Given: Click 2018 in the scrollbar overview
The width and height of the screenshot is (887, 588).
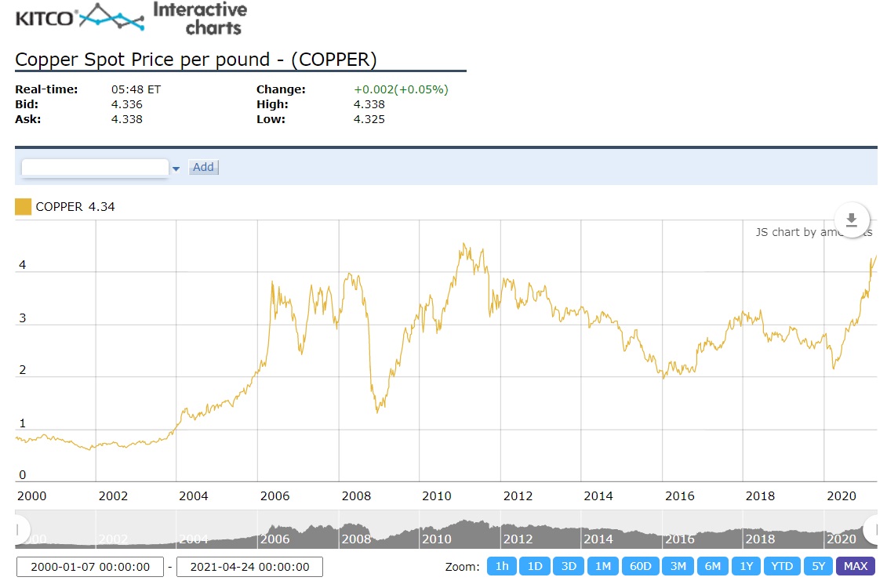Looking at the screenshot, I should (x=760, y=539).
